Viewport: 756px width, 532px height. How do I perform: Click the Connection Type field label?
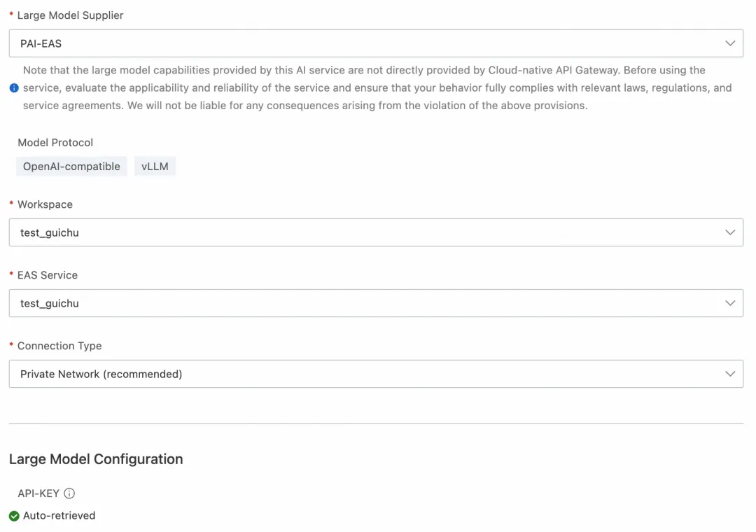click(59, 346)
